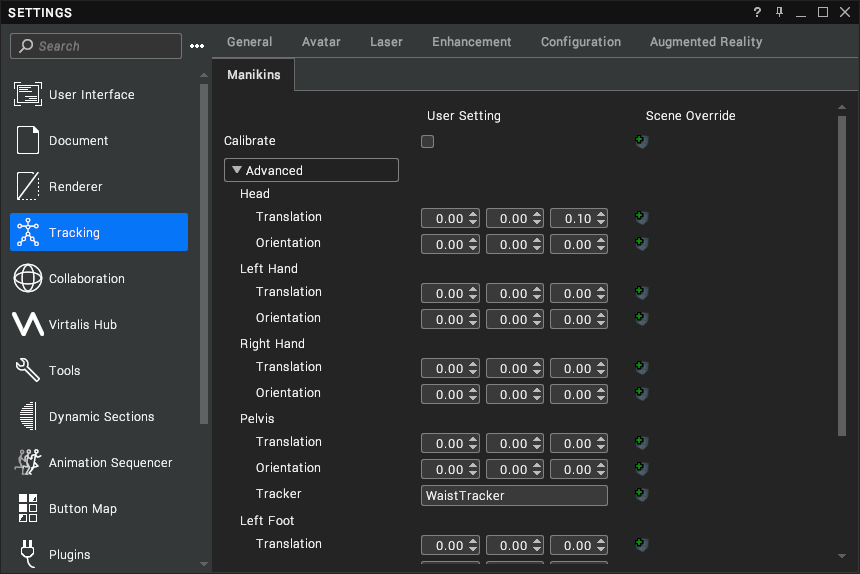The image size is (860, 574).
Task: Open the search options ellipsis menu
Action: point(197,46)
